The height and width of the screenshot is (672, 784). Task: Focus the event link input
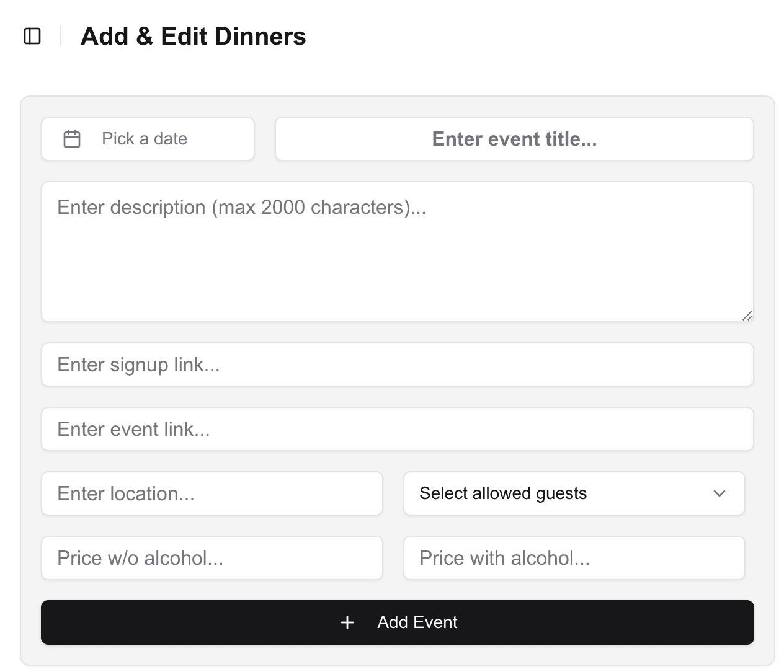[x=397, y=429]
